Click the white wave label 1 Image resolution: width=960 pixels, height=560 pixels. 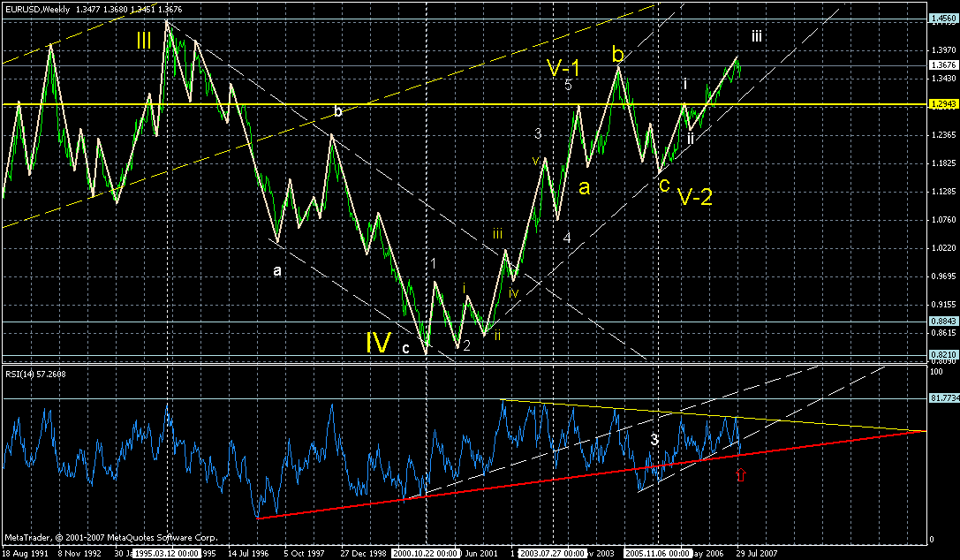coord(434,264)
